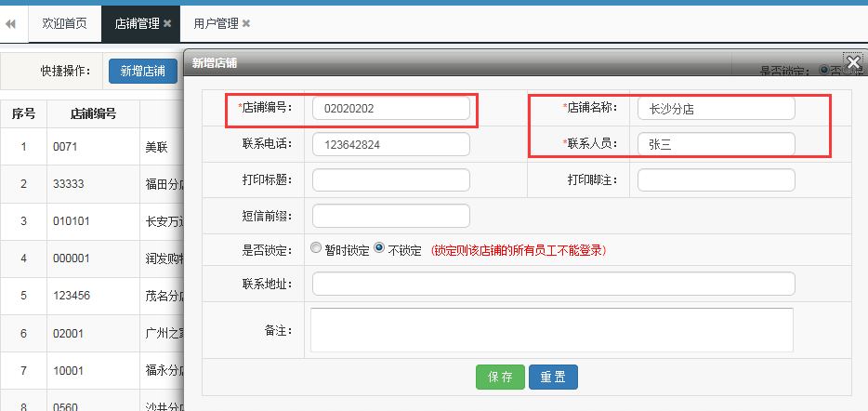This screenshot has width=868, height=411.
Task: Focus the 联系地址 input field
Action: click(554, 284)
